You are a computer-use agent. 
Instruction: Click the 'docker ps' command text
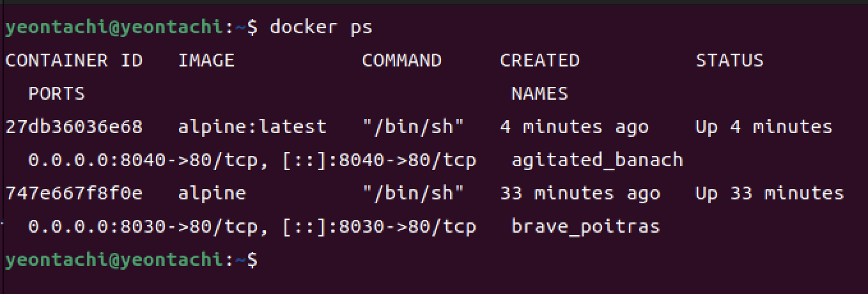(x=321, y=27)
